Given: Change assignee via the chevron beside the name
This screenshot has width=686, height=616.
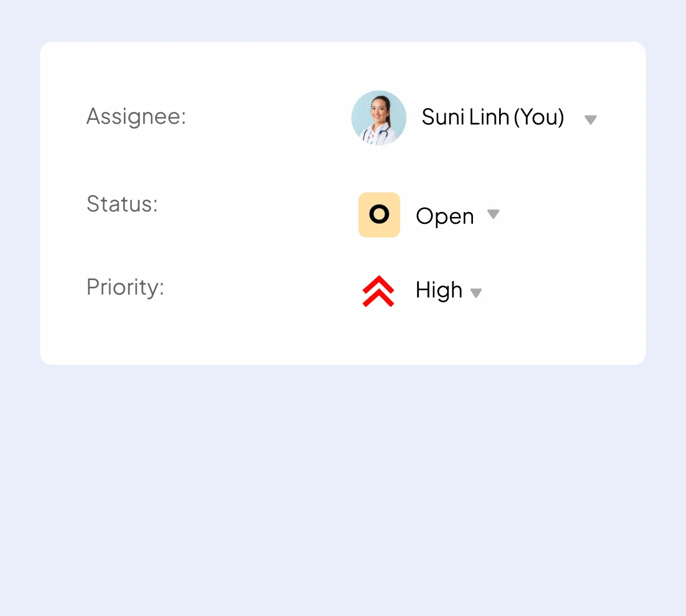Looking at the screenshot, I should pos(591,119).
